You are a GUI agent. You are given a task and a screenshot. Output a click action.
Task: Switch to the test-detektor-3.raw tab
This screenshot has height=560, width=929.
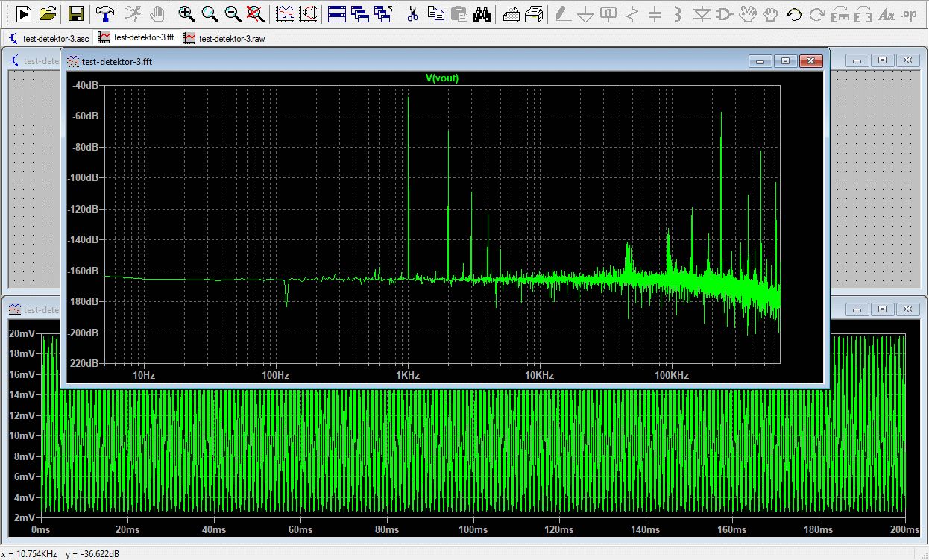pos(224,38)
